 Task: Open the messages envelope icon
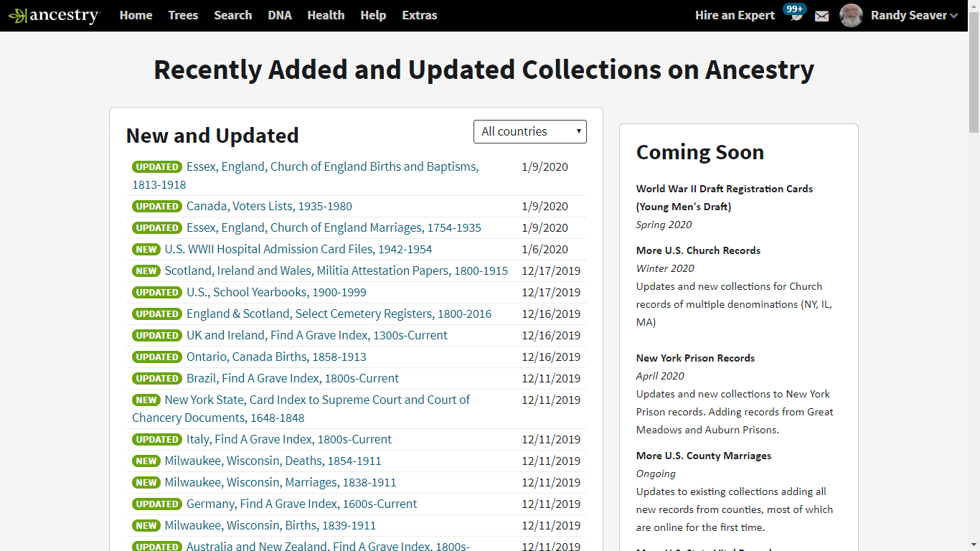click(x=821, y=15)
